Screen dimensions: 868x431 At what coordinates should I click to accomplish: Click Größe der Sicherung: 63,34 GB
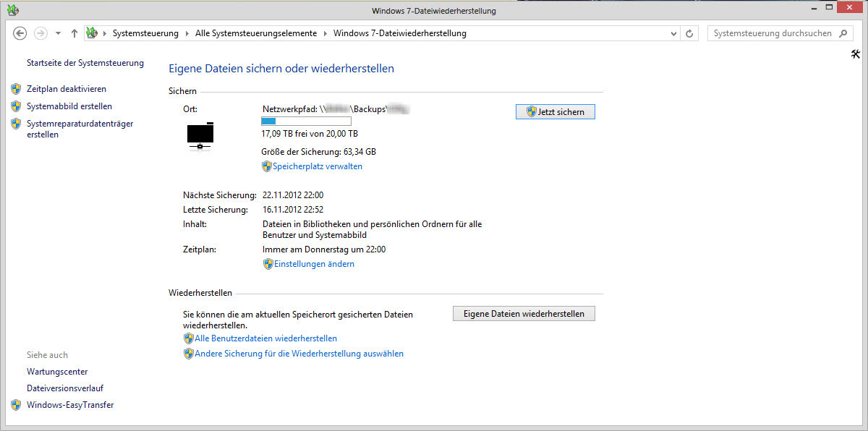pos(318,152)
